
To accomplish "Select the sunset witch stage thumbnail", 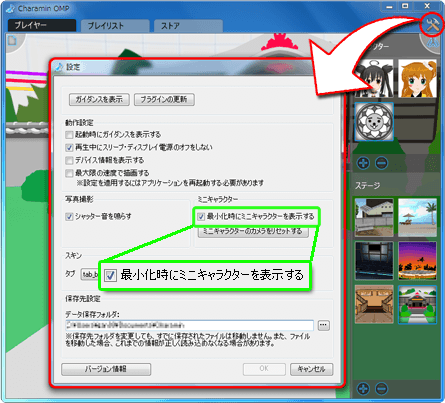I will [417, 261].
